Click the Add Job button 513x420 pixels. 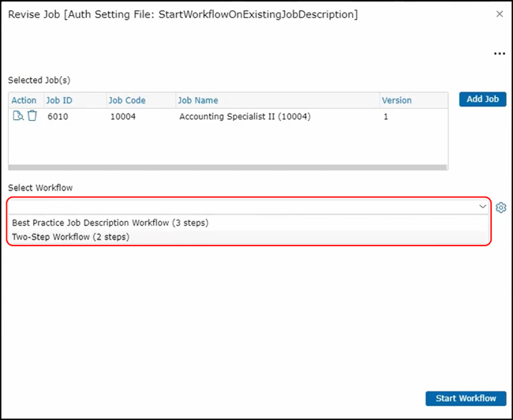[x=482, y=99]
